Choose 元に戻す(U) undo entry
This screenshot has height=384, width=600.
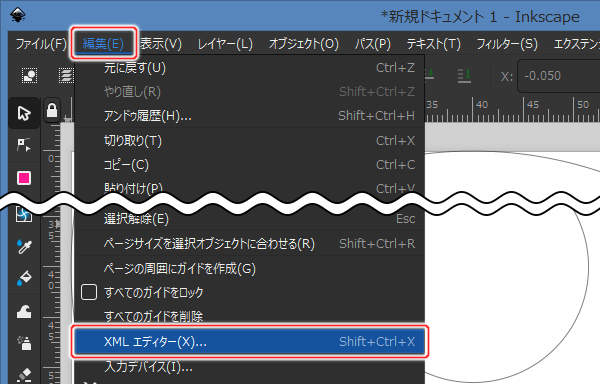tap(249, 68)
